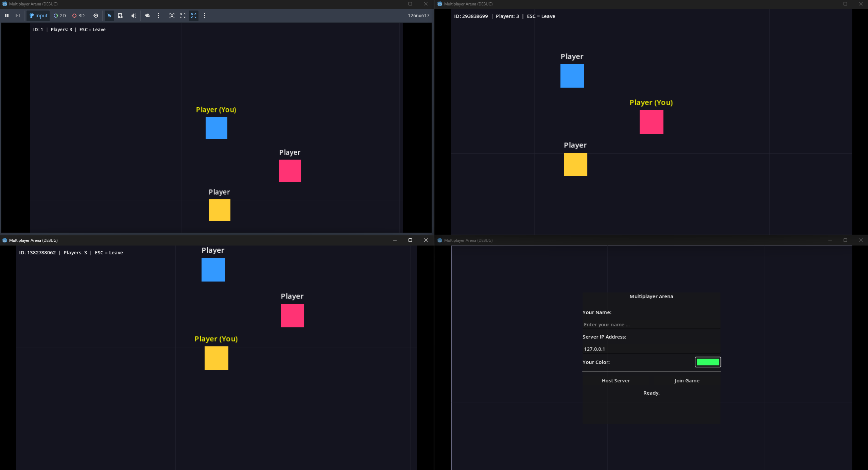Open embedding options three-dot menu

point(205,16)
